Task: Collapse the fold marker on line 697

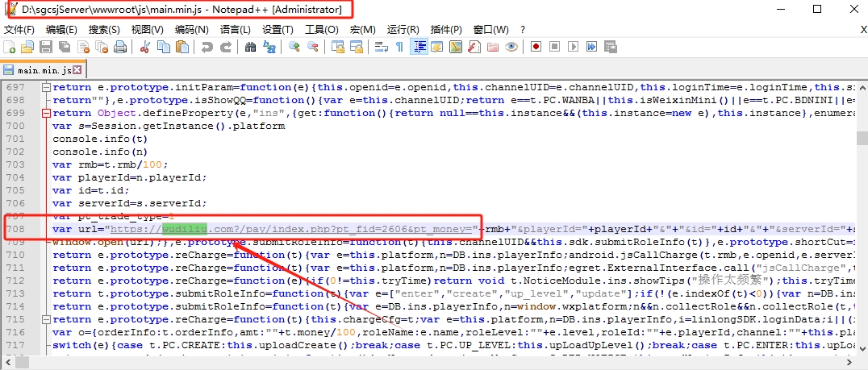Action: [47, 87]
